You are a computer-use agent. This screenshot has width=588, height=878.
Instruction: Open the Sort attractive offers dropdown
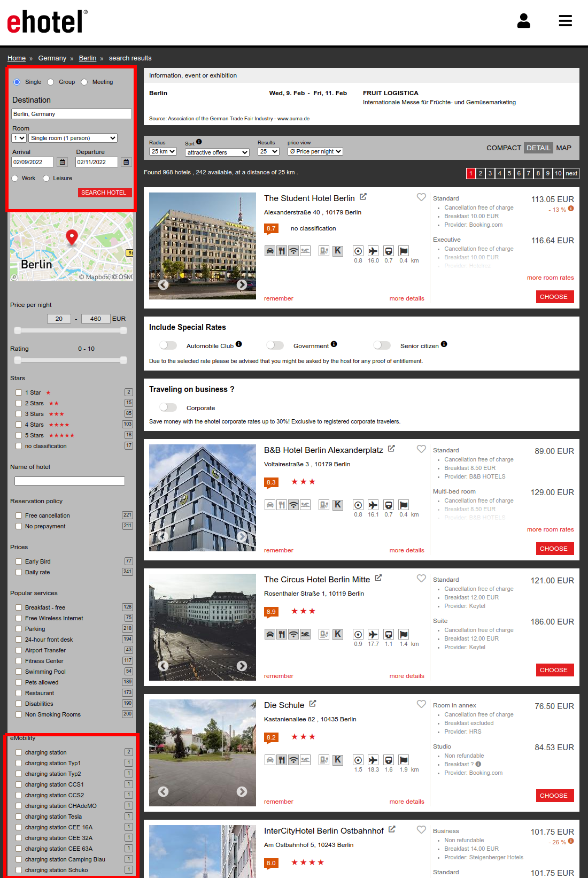[217, 152]
